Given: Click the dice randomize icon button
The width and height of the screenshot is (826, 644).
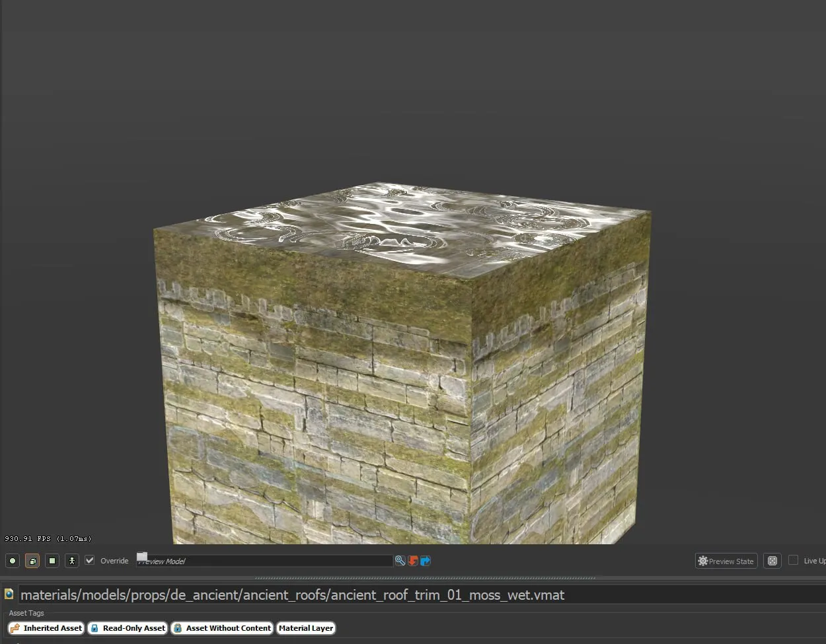Looking at the screenshot, I should click(772, 561).
